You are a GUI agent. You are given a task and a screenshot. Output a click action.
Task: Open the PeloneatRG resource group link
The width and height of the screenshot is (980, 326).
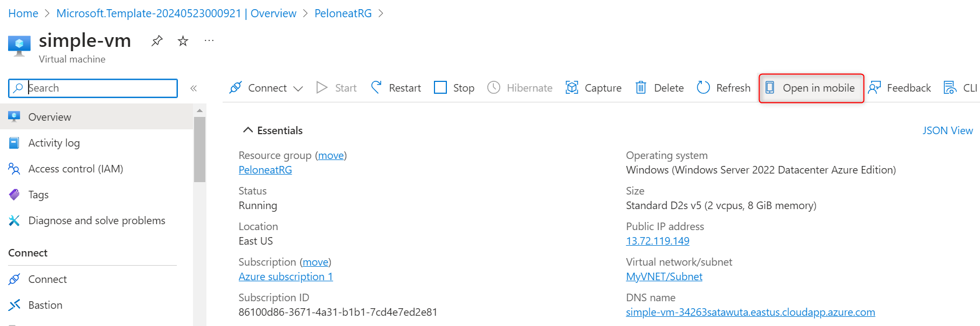click(265, 170)
